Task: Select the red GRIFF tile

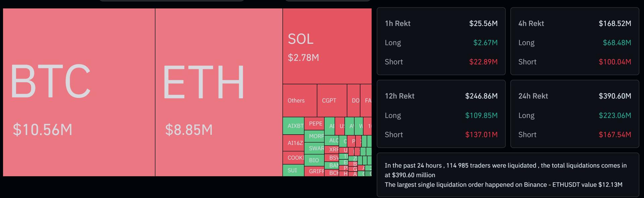Action: coord(315,171)
